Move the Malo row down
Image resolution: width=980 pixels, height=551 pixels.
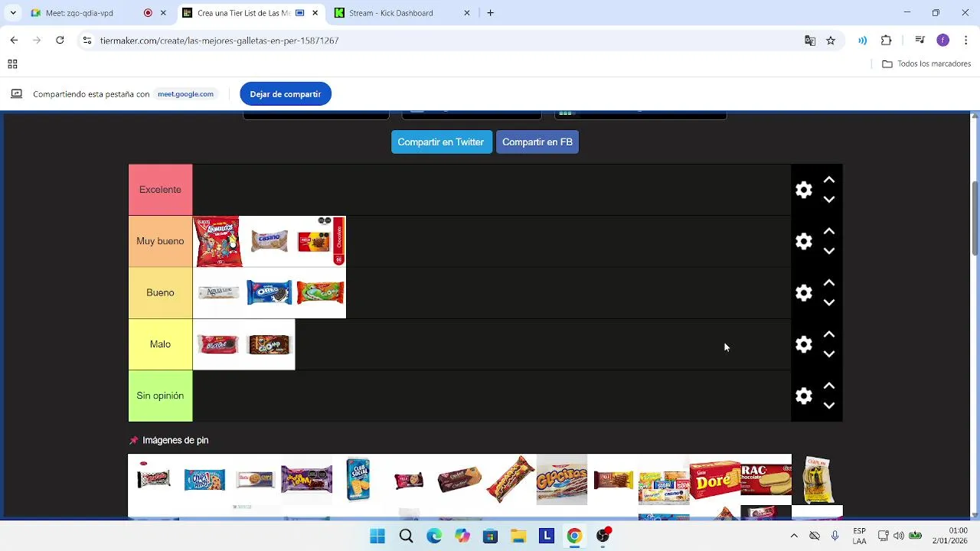click(x=828, y=354)
